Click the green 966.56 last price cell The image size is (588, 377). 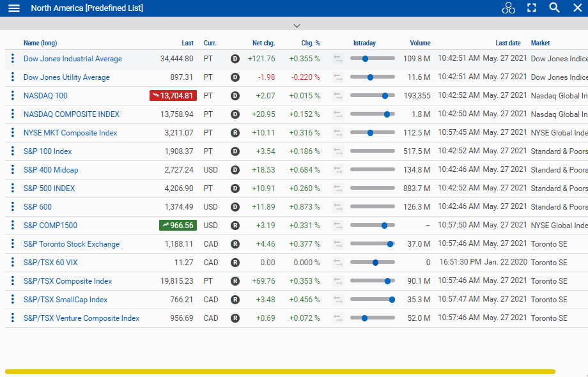tap(178, 225)
